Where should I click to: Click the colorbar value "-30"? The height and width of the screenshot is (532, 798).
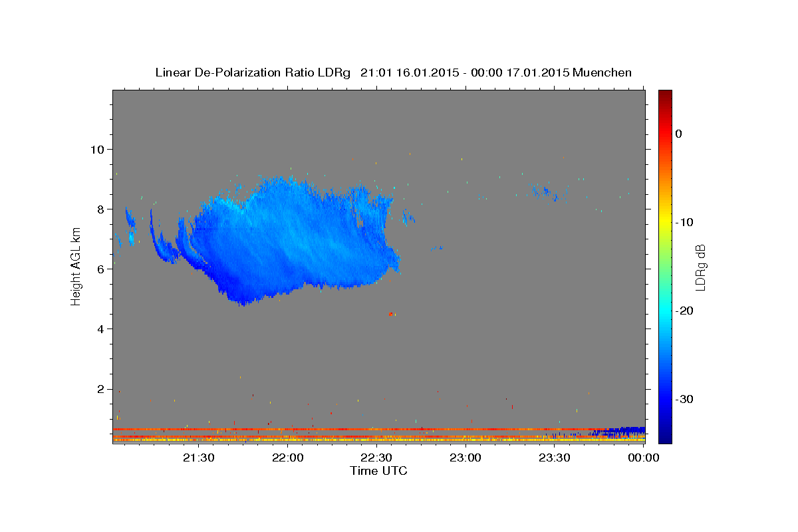(x=684, y=399)
